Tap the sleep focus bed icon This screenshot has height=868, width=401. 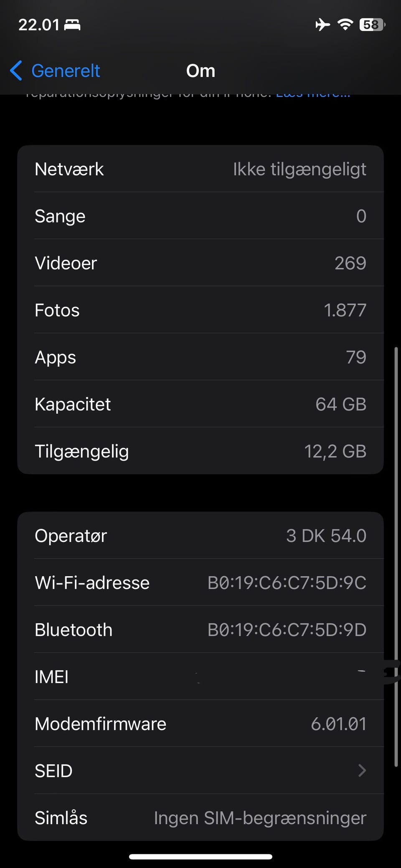pos(72,25)
